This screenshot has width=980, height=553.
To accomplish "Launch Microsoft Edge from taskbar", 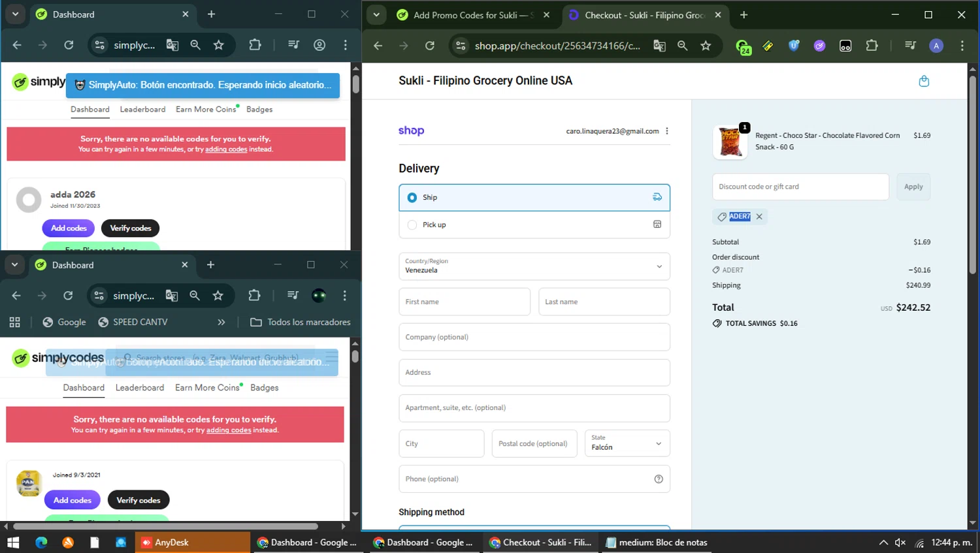I will [41, 543].
